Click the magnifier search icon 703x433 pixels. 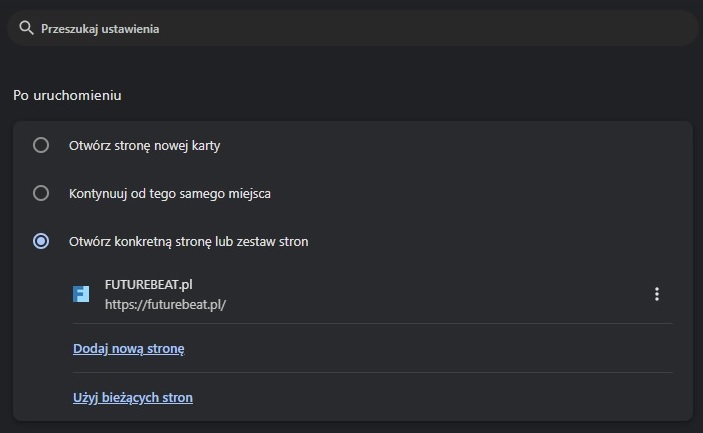[27, 28]
